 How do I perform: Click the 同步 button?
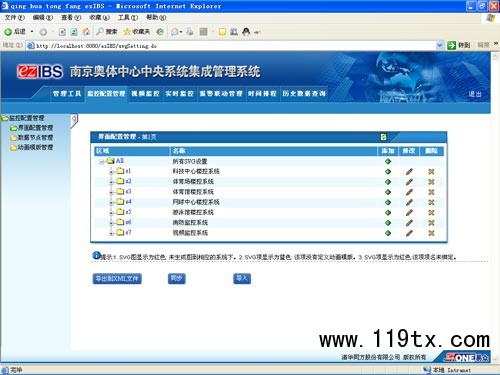click(177, 279)
